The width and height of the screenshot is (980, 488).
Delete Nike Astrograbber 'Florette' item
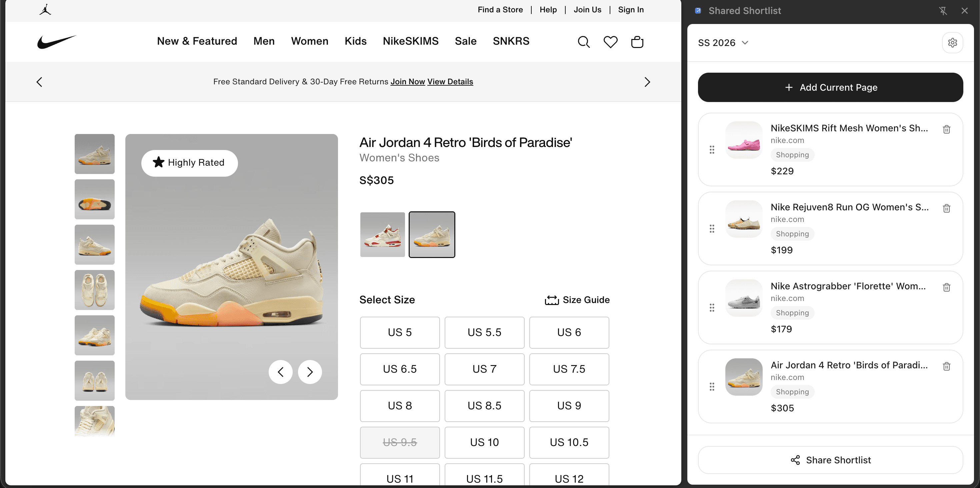pyautogui.click(x=947, y=287)
